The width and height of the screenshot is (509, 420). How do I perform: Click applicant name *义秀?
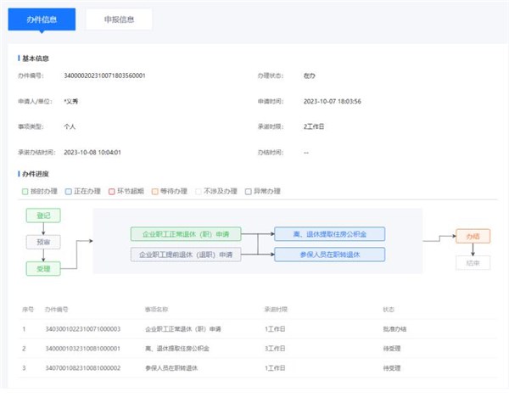coord(71,101)
